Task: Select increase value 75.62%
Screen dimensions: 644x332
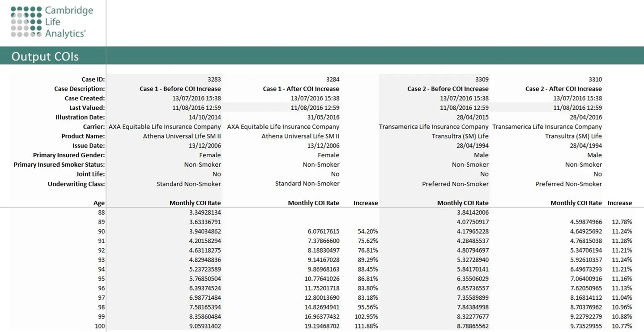Action: coord(368,241)
